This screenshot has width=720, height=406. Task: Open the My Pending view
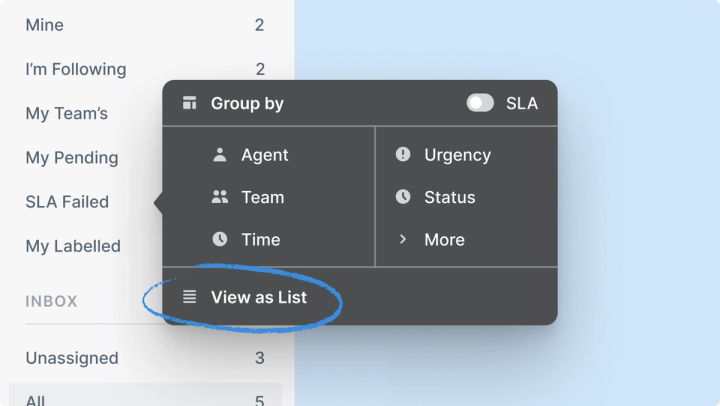click(72, 157)
